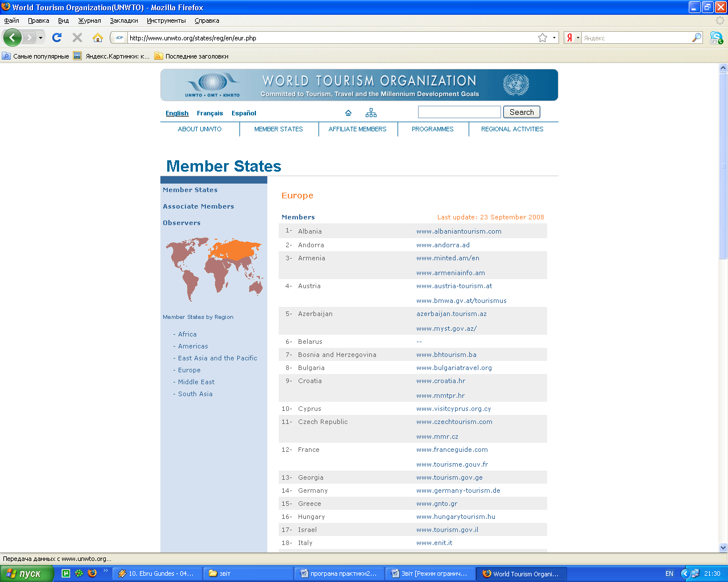
Task: Open the Yandex search engine selector
Action: click(x=572, y=38)
